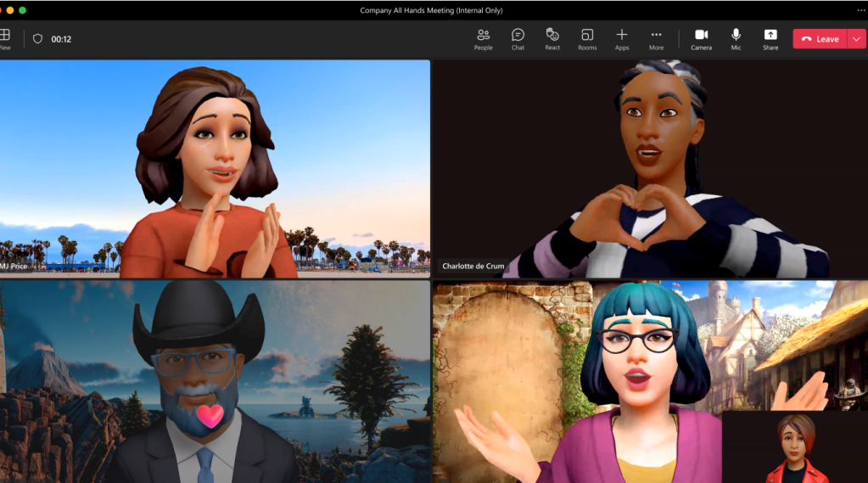Toggle the Camera on or off

701,38
